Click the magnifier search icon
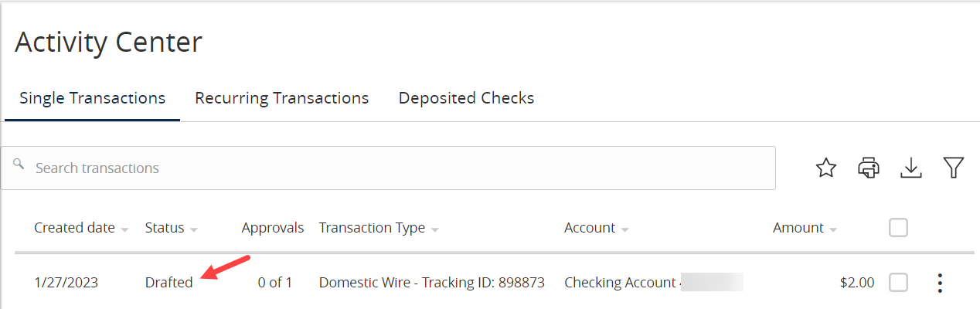 (x=19, y=165)
